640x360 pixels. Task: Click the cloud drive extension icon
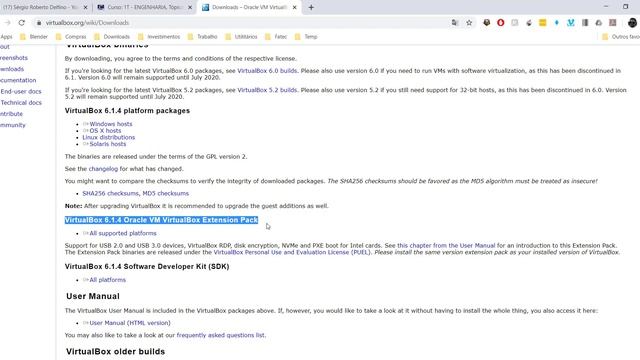coord(598,23)
